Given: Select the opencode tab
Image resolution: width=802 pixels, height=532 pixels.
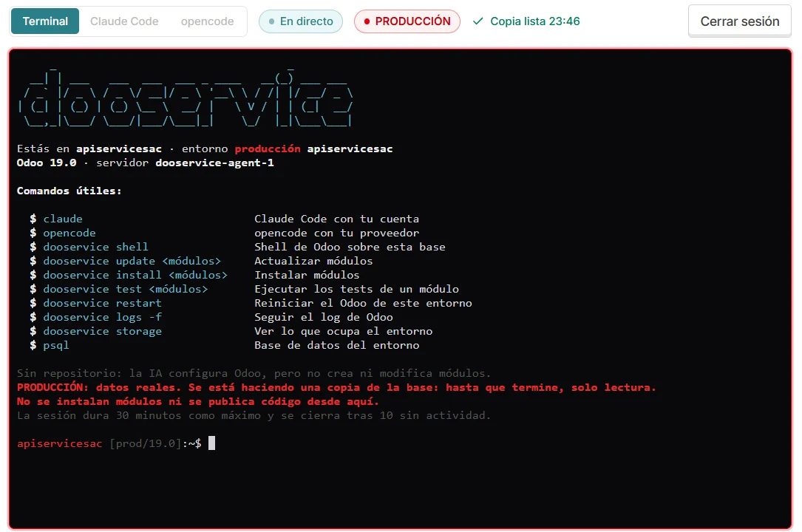Looking at the screenshot, I should coord(207,21).
